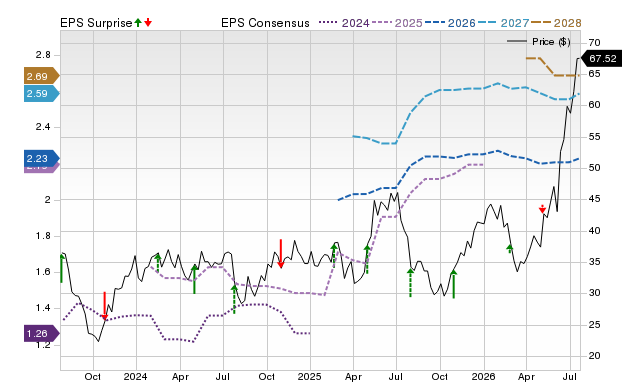Select the 2024 consensus legend entry
This screenshot has height=382, width=640.
(x=344, y=23)
